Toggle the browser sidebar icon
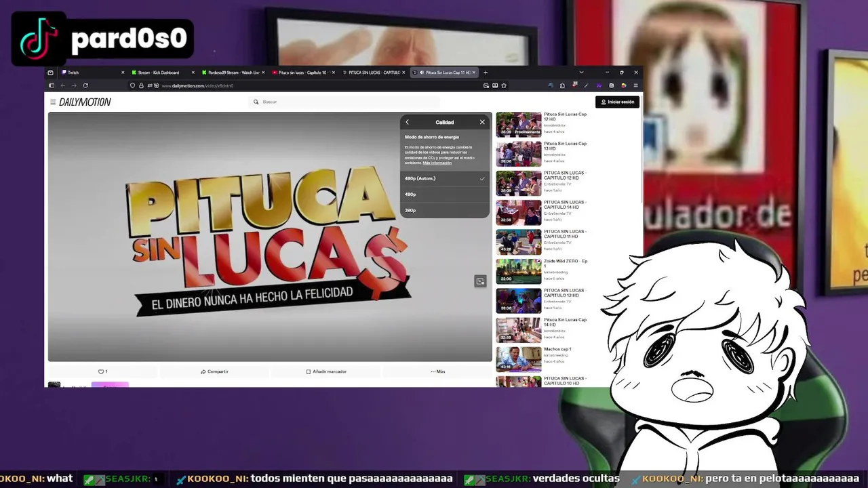 51,85
